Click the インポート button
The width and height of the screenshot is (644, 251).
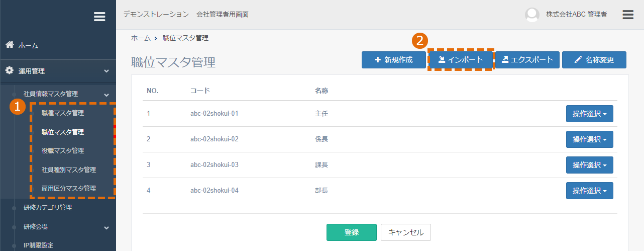(461, 60)
